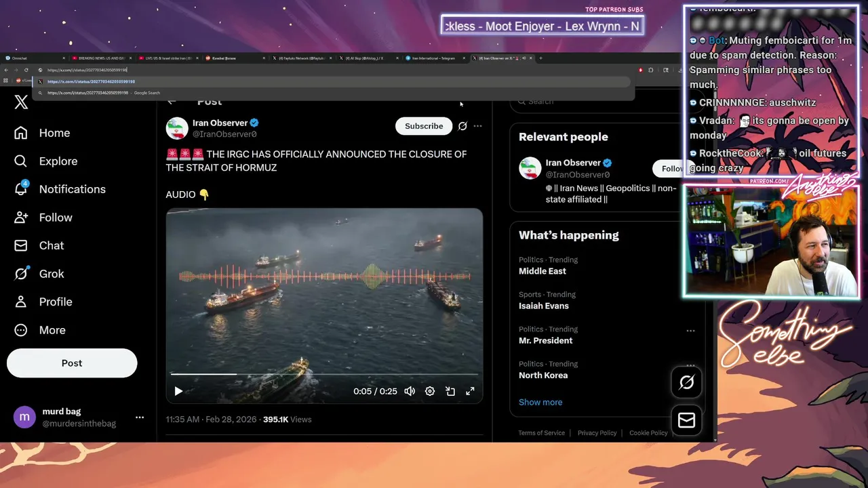Open Chat in X sidebar

[39, 245]
